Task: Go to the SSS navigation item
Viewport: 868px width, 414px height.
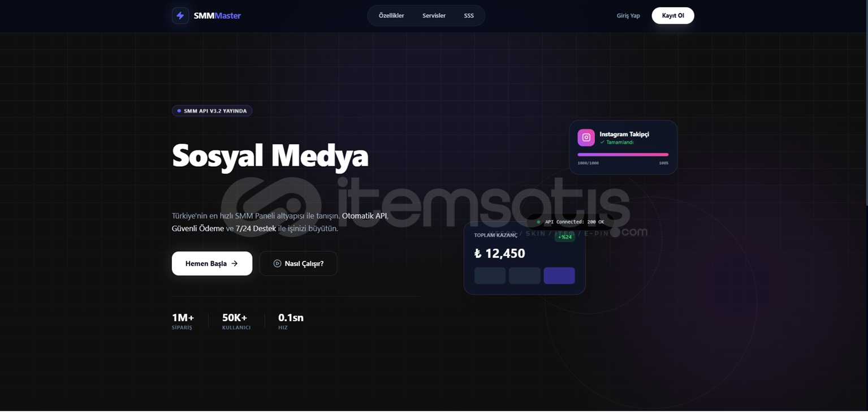Action: tap(469, 16)
